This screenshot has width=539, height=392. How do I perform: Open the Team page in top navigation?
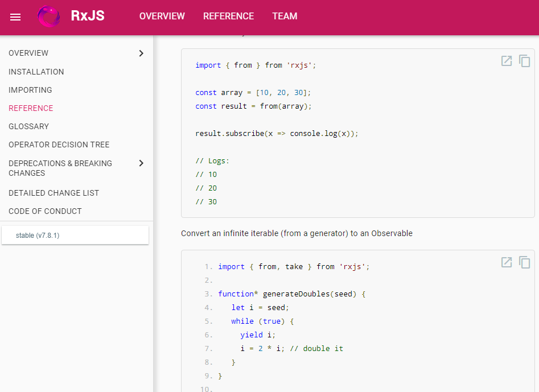pyautogui.click(x=285, y=16)
